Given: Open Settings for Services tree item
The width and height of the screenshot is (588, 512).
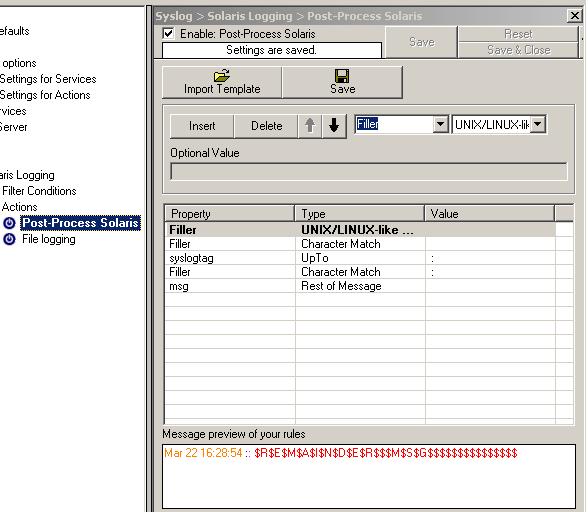Looking at the screenshot, I should pos(48,79).
